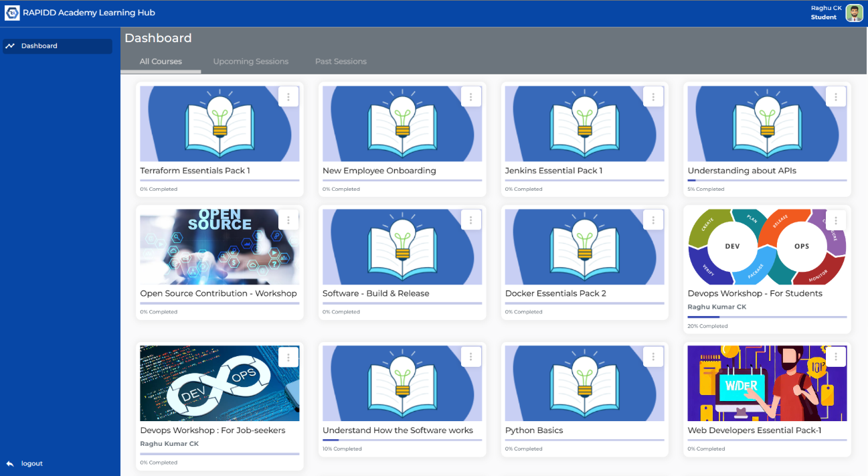
Task: Click the Devops Workshop For Students progress bar
Action: [767, 317]
